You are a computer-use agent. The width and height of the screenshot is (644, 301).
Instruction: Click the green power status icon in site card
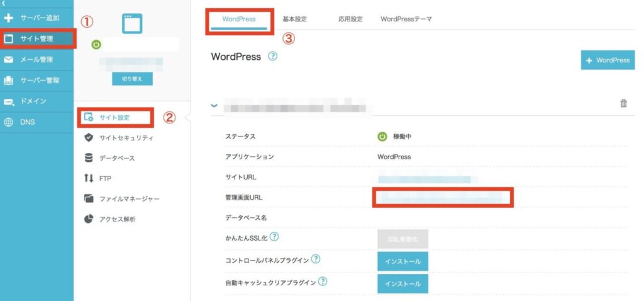(96, 45)
